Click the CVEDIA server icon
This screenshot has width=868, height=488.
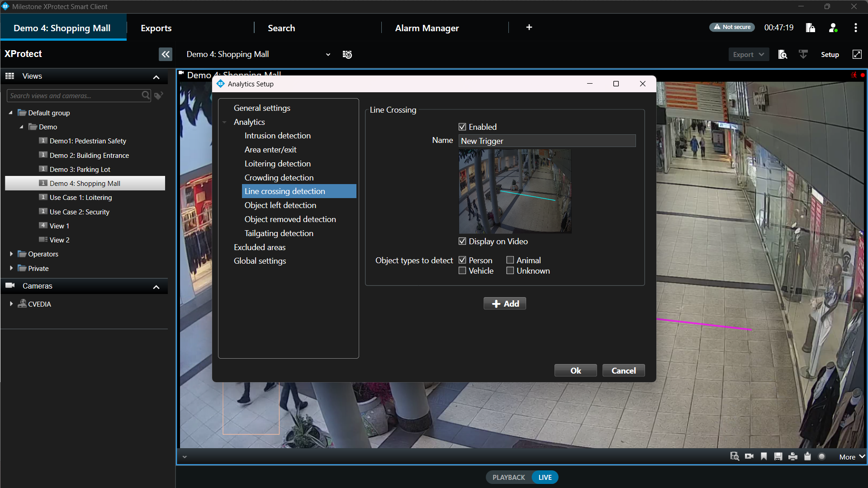click(22, 304)
